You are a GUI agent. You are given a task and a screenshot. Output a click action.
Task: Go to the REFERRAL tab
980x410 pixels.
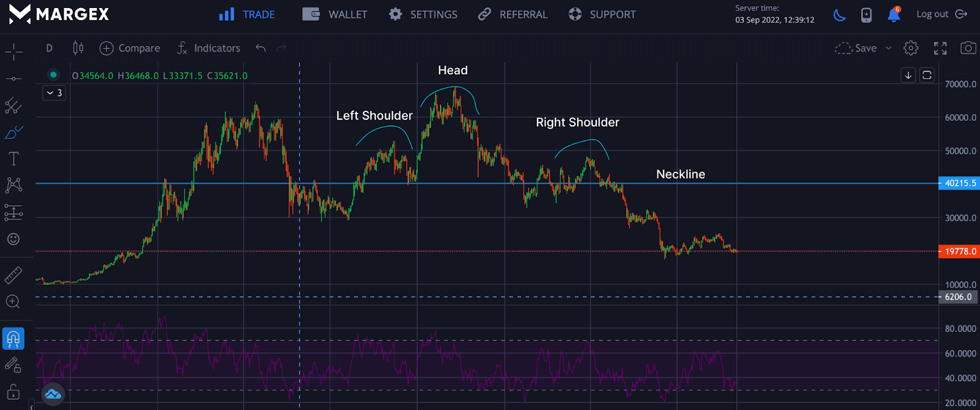tap(513, 15)
